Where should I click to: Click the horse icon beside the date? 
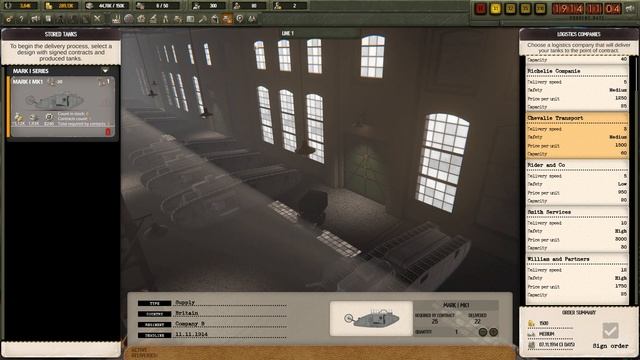pyautogui.click(x=631, y=9)
